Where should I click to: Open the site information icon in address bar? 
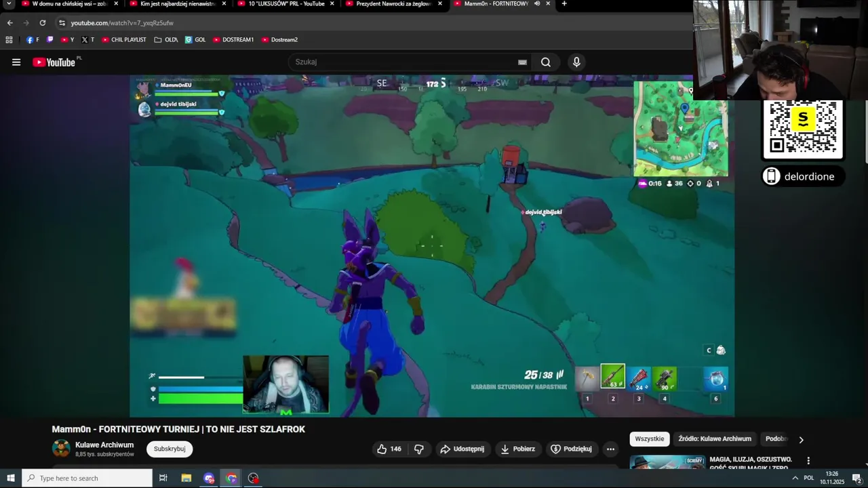click(x=62, y=22)
